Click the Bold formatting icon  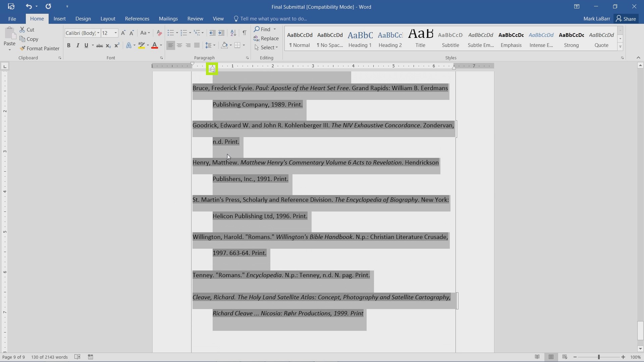68,46
